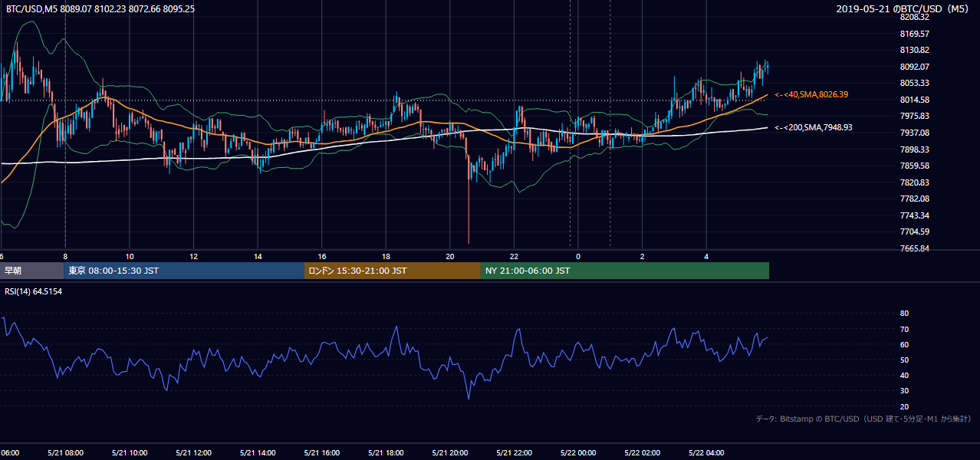
Task: Click hour label 18 under the price chart
Action: coord(386,256)
